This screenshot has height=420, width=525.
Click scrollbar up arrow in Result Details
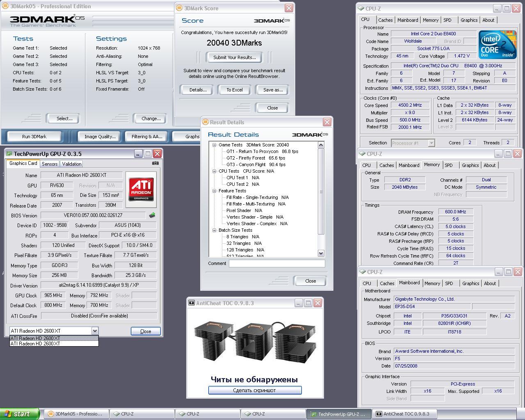tap(321, 145)
